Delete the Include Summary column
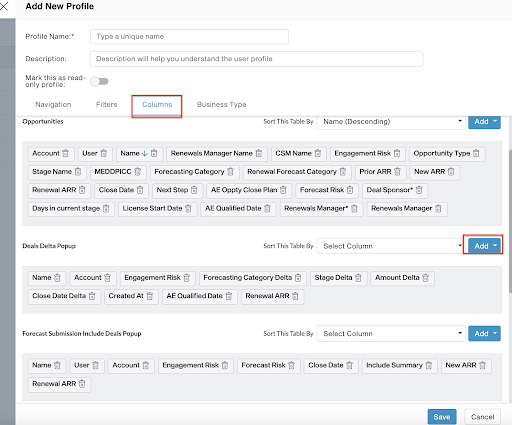512x425 pixels. [429, 365]
